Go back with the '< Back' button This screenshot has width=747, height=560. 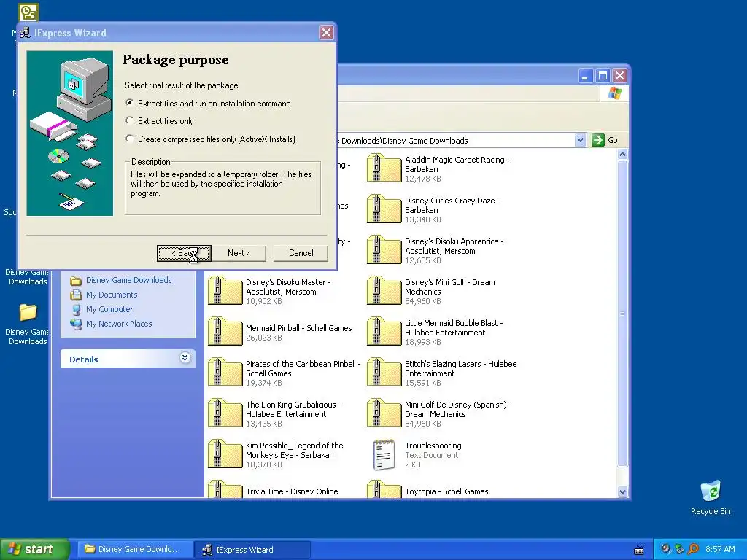pos(185,253)
